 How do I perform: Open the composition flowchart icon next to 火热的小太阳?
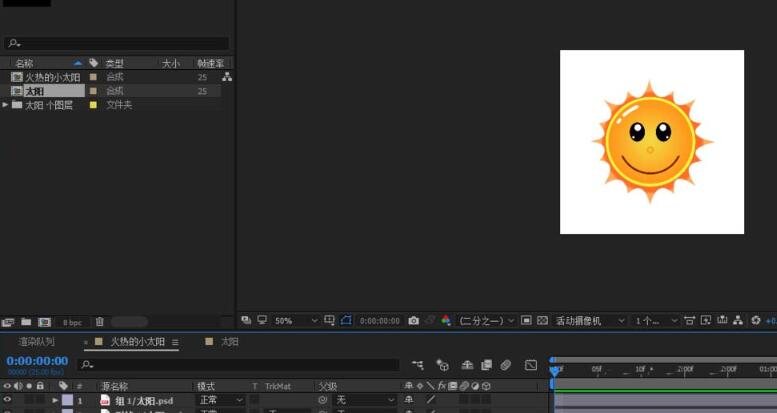[227, 77]
